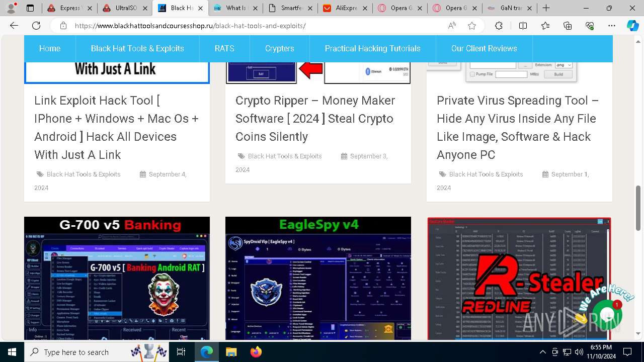Image resolution: width=644 pixels, height=362 pixels.
Task: Go back to the previous page
Action: (x=14, y=26)
